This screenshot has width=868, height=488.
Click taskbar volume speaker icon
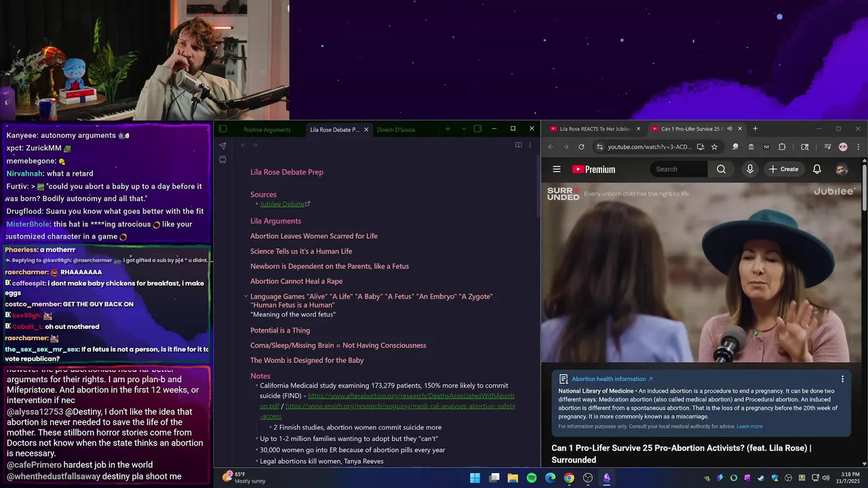pos(826,479)
